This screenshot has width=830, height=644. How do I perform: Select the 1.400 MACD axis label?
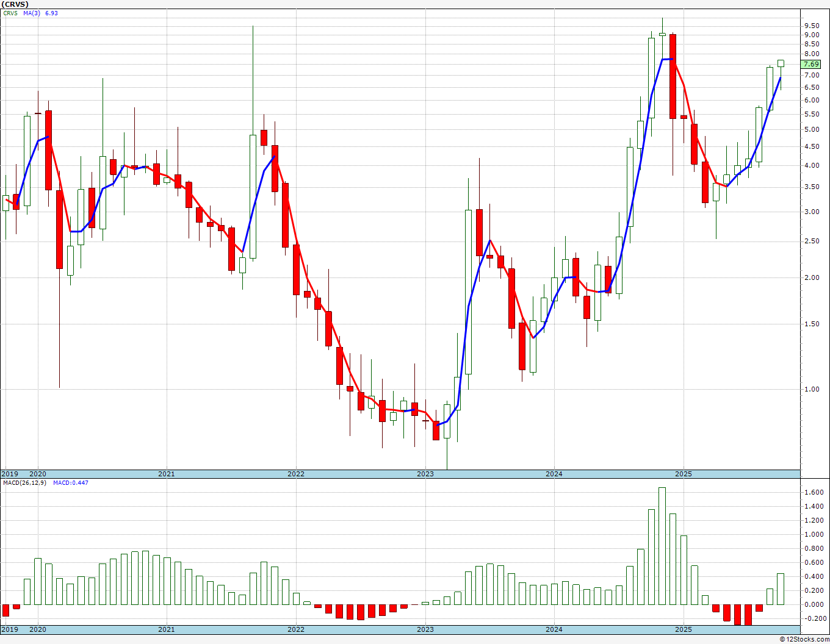pos(814,507)
